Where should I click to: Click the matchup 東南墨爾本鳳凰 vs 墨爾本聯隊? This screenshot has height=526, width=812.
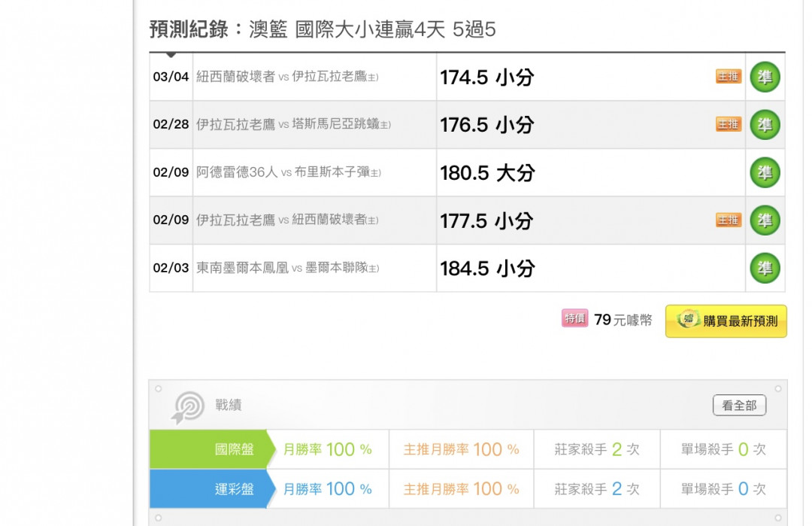pyautogui.click(x=288, y=268)
